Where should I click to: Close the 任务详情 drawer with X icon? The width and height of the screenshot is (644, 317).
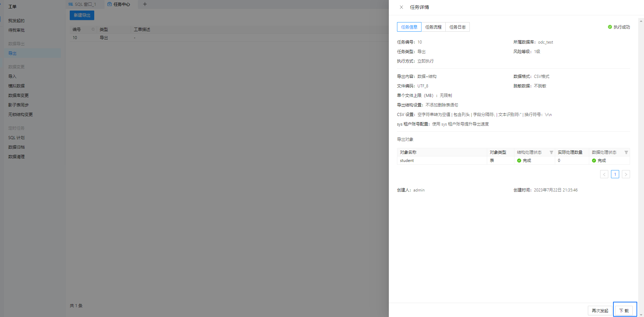401,7
